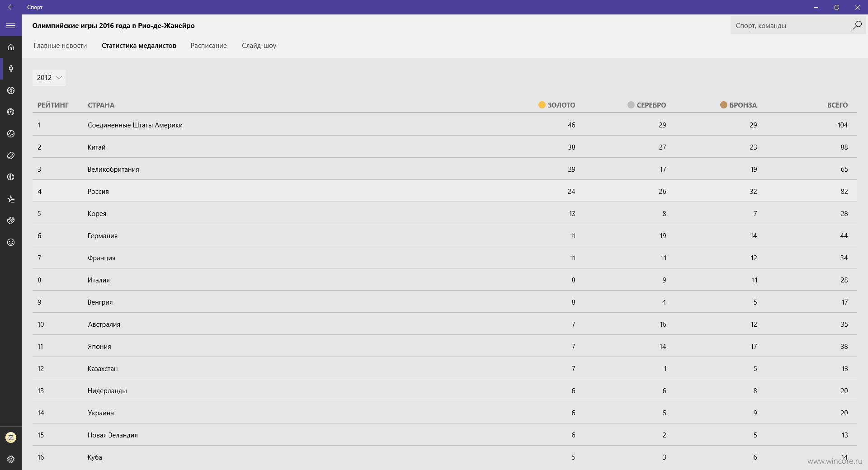
Task: Click the Бронза column header
Action: [738, 105]
